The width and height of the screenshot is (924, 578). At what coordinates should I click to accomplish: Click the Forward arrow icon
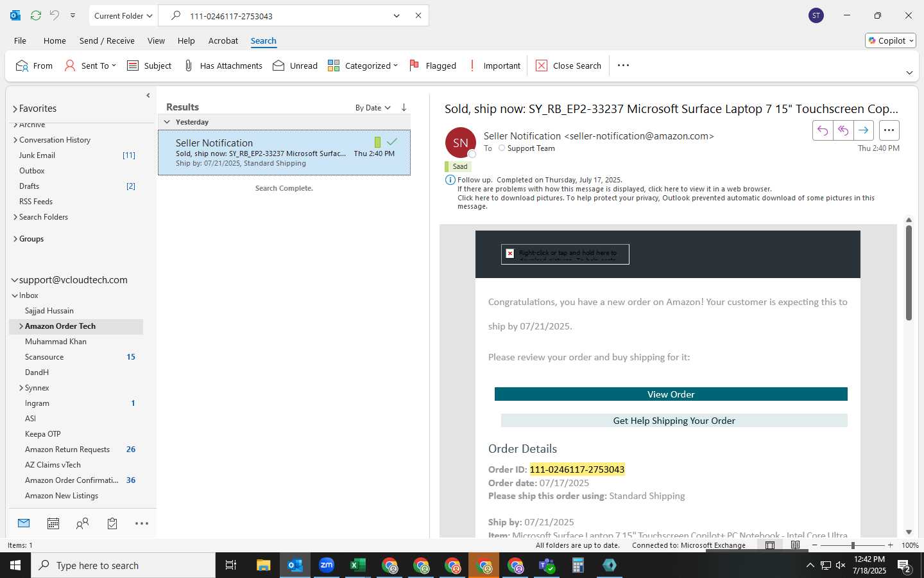coord(864,130)
